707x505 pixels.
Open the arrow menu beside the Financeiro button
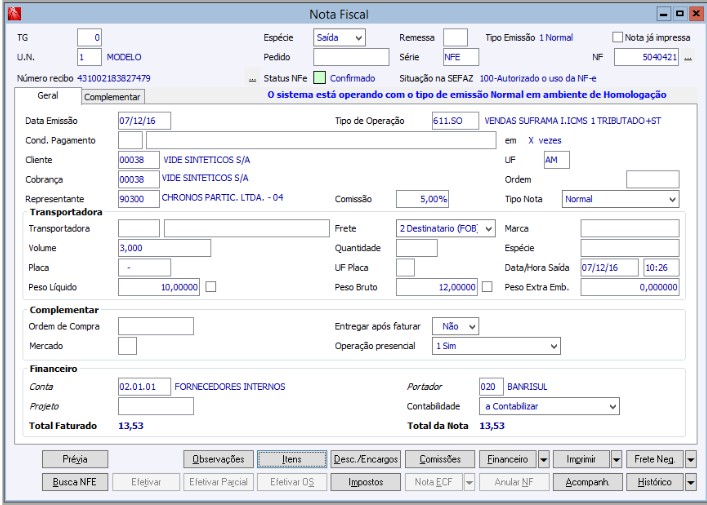click(543, 459)
